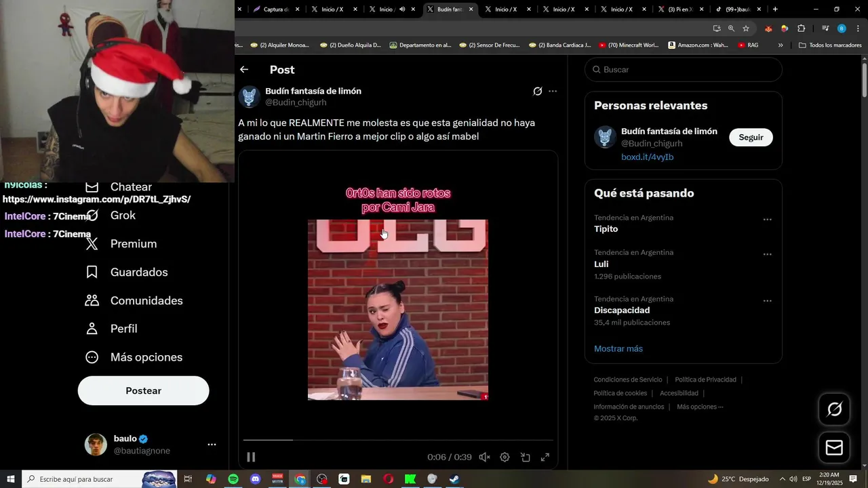Open the Windows Start menu
This screenshot has height=488, width=868.
coord(11,479)
